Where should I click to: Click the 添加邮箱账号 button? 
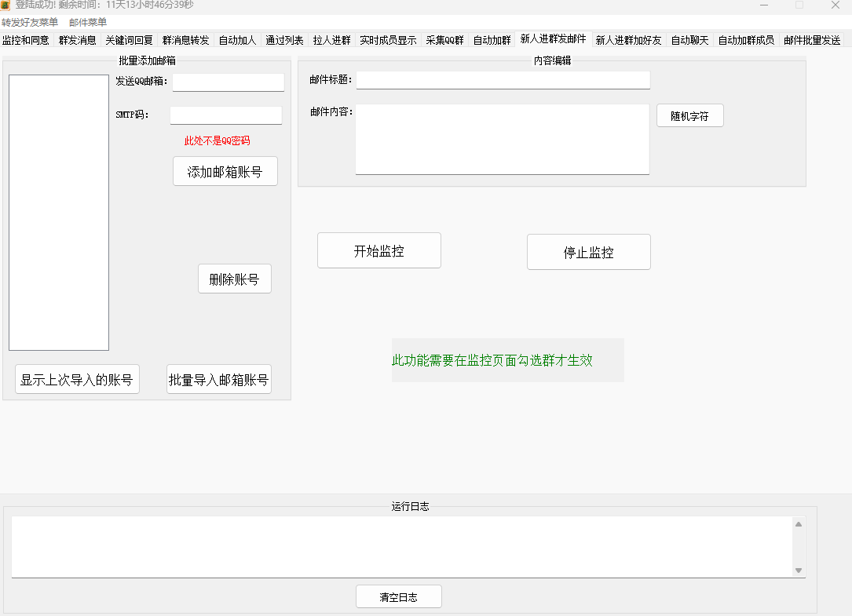[225, 171]
